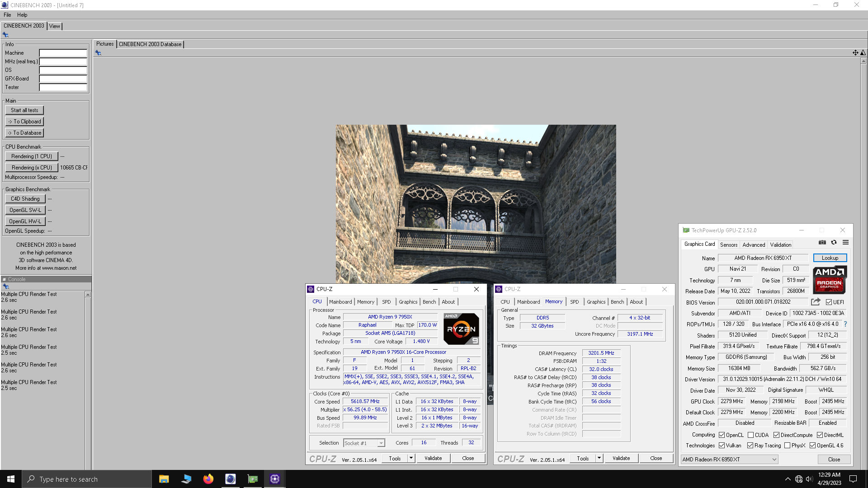This screenshot has height=488, width=868.
Task: Run the OpenGL HW-L benchmark
Action: [25, 221]
